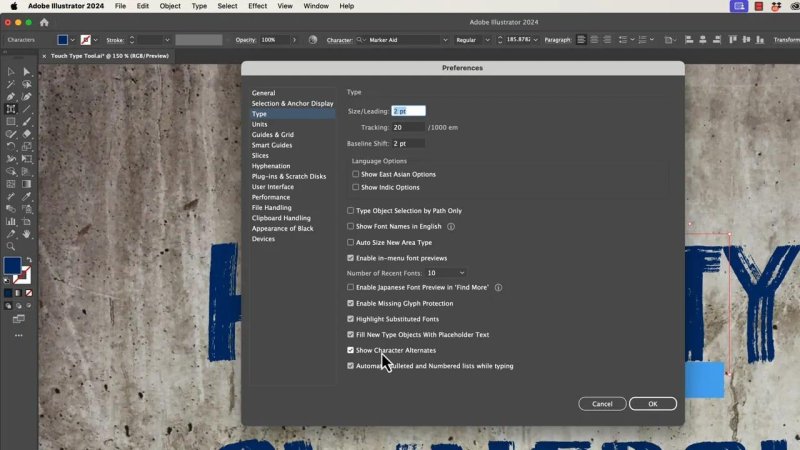Expand the Opacity arrow
The height and width of the screenshot is (450, 800).
[x=294, y=40]
